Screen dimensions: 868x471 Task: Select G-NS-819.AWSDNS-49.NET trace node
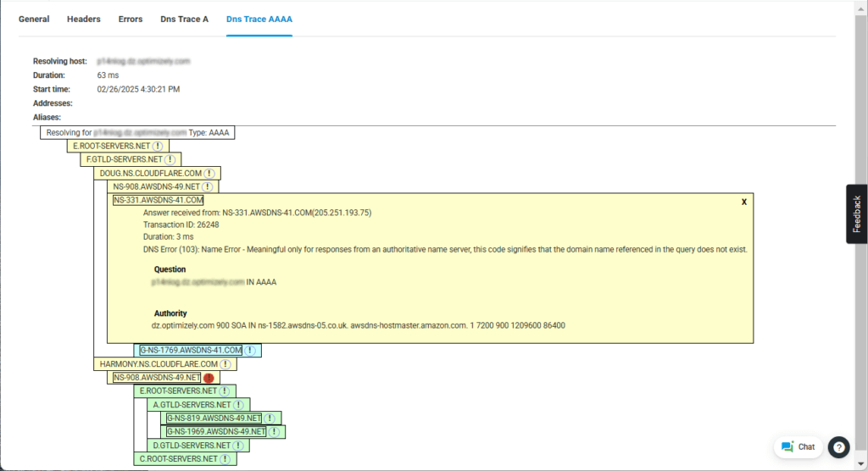tap(214, 418)
